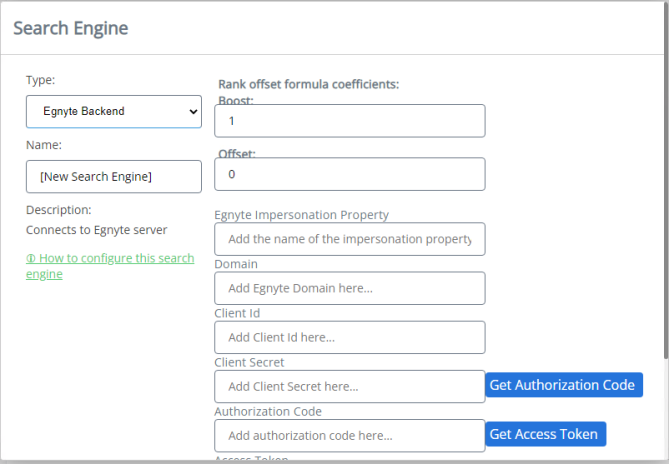Focus the Boost coefficient input field
This screenshot has height=464, width=669.
coord(349,121)
